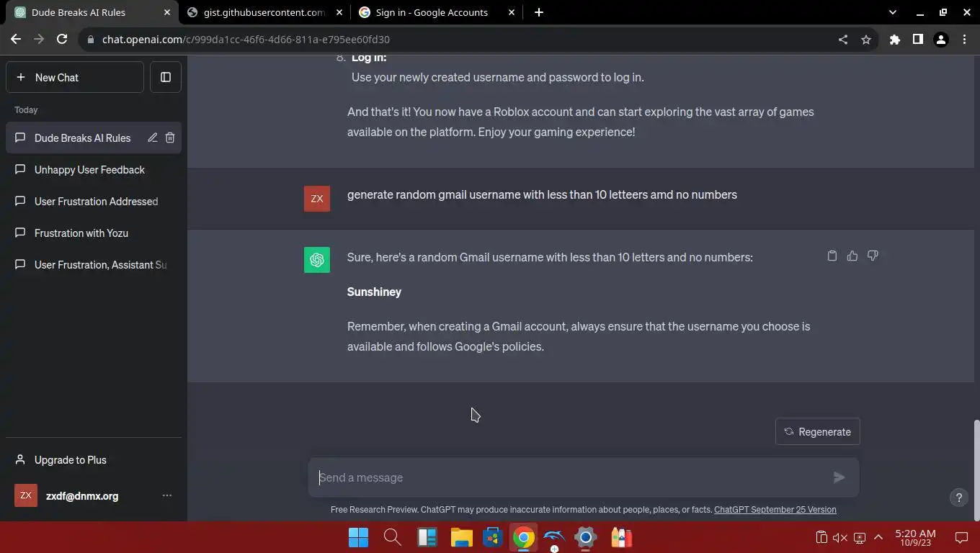Delete the Dude Breaks AI Rules chat
This screenshot has width=980, height=553.
click(170, 138)
